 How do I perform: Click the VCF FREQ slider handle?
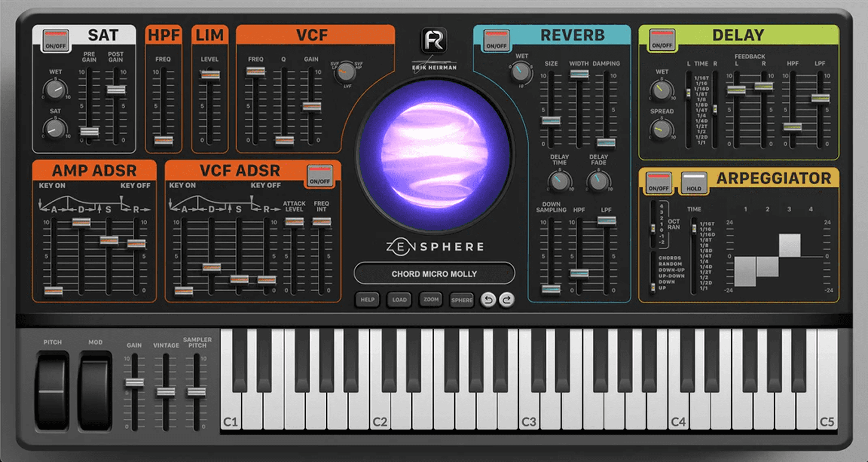(x=255, y=71)
